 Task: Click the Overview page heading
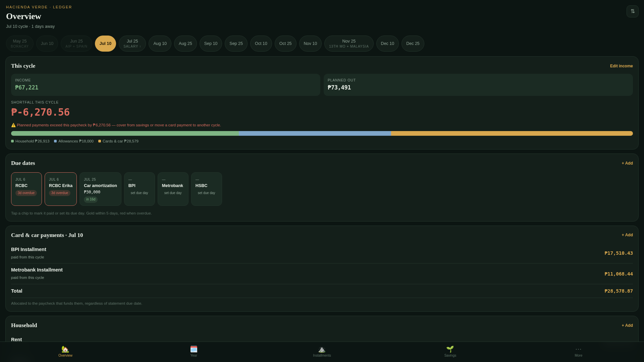click(x=23, y=16)
